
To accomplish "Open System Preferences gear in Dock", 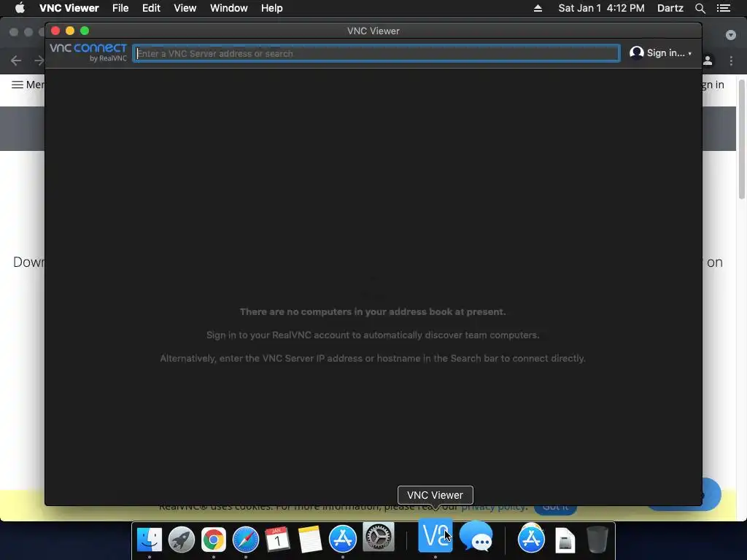I will click(379, 537).
